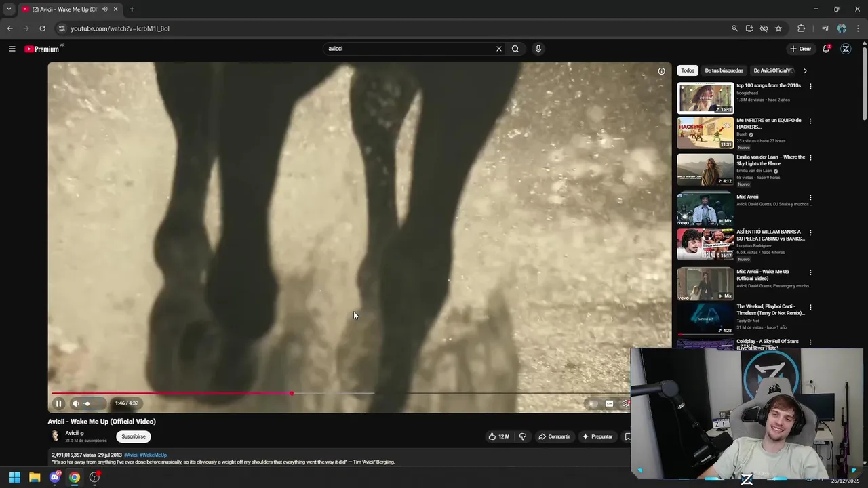
Task: Open ASÍ ENTRÓ WILLAM BANKS video title
Action: [770, 235]
